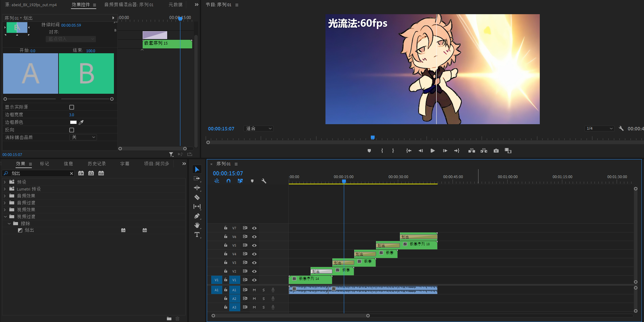Click 边框宽度 value 3.0

(72, 115)
